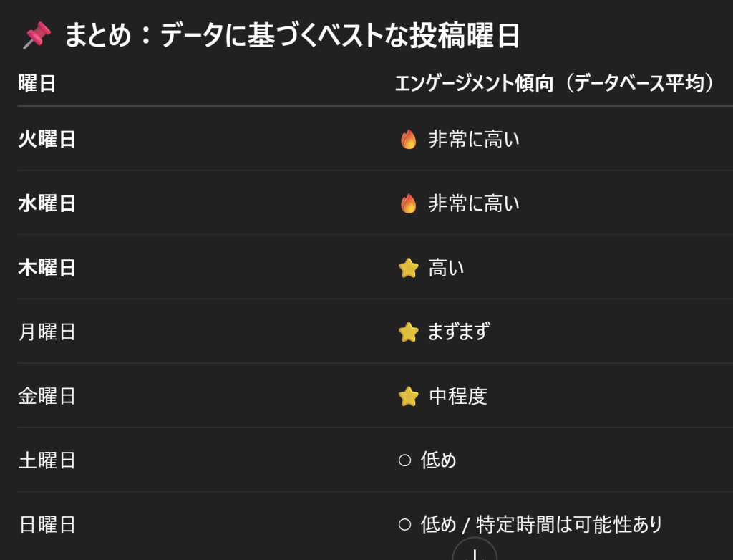
Task: Click the fire icon in the 水曜日 row
Action: [408, 203]
